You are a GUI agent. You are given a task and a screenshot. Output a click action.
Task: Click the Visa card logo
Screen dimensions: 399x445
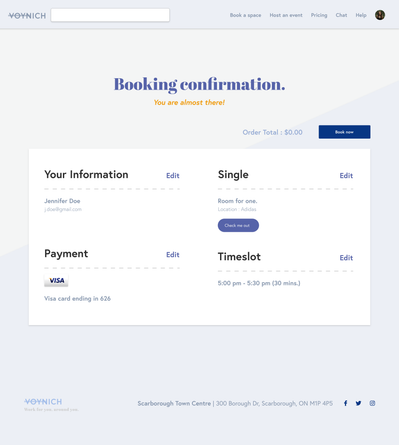(56, 281)
